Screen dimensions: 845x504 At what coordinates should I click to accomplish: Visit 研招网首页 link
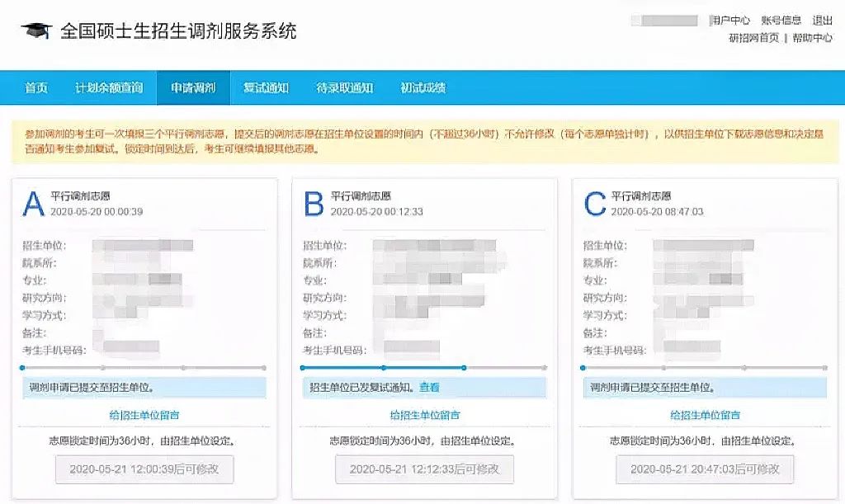point(753,38)
